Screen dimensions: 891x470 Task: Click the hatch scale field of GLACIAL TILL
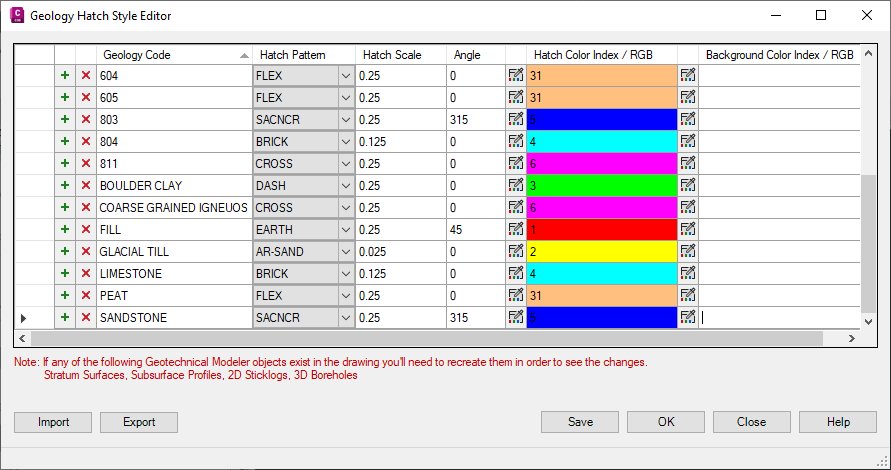click(x=401, y=251)
